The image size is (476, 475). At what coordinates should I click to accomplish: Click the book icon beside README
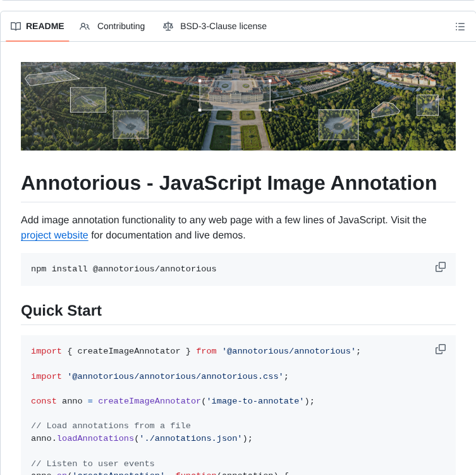[16, 27]
